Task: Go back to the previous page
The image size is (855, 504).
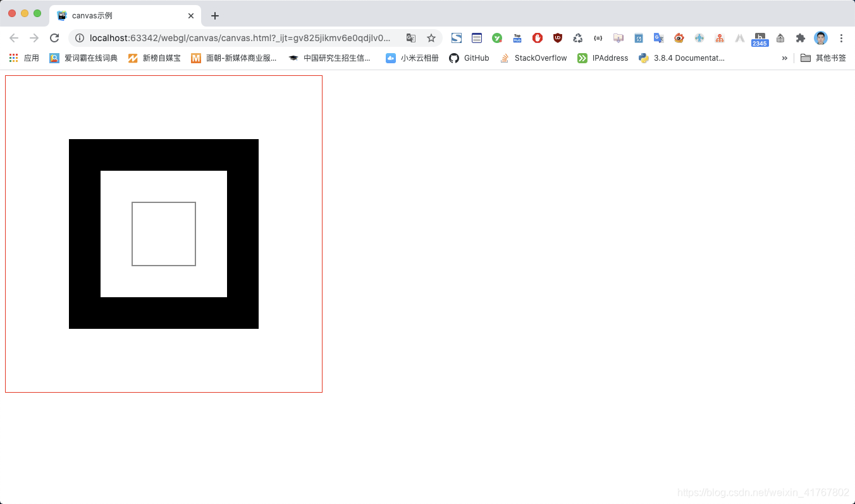Action: pyautogui.click(x=14, y=38)
